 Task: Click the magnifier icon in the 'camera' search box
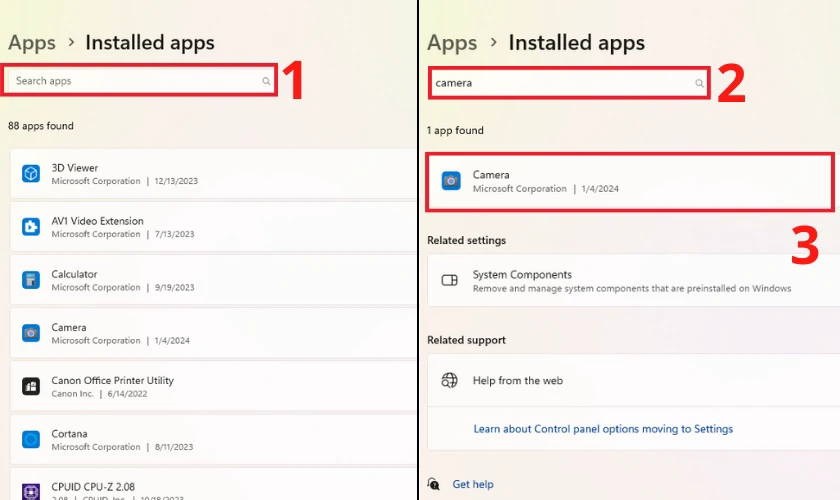[699, 83]
